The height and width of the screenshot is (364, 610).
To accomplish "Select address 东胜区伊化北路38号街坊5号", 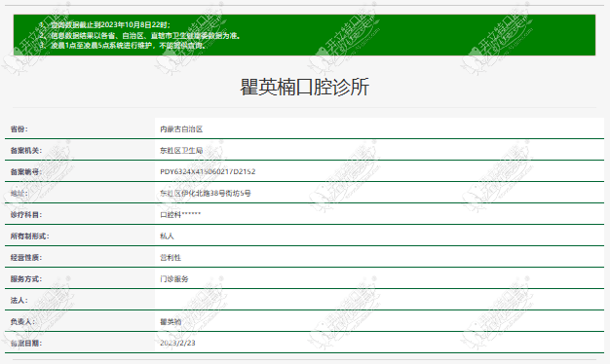I will pyautogui.click(x=206, y=193).
